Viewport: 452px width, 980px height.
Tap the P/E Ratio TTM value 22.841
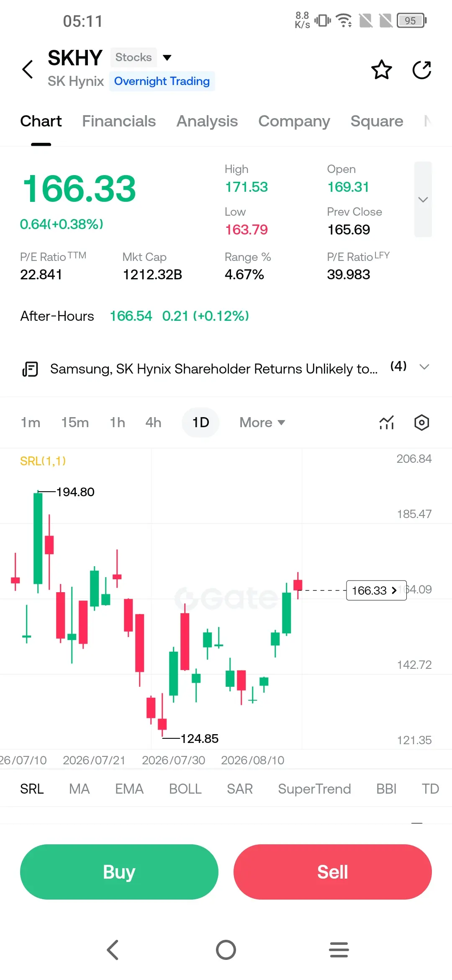point(41,274)
